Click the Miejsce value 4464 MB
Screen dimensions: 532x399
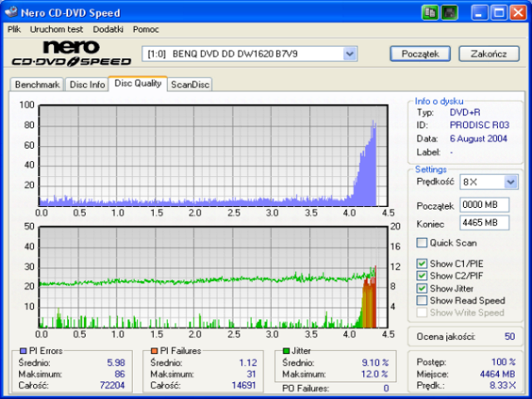(x=497, y=374)
